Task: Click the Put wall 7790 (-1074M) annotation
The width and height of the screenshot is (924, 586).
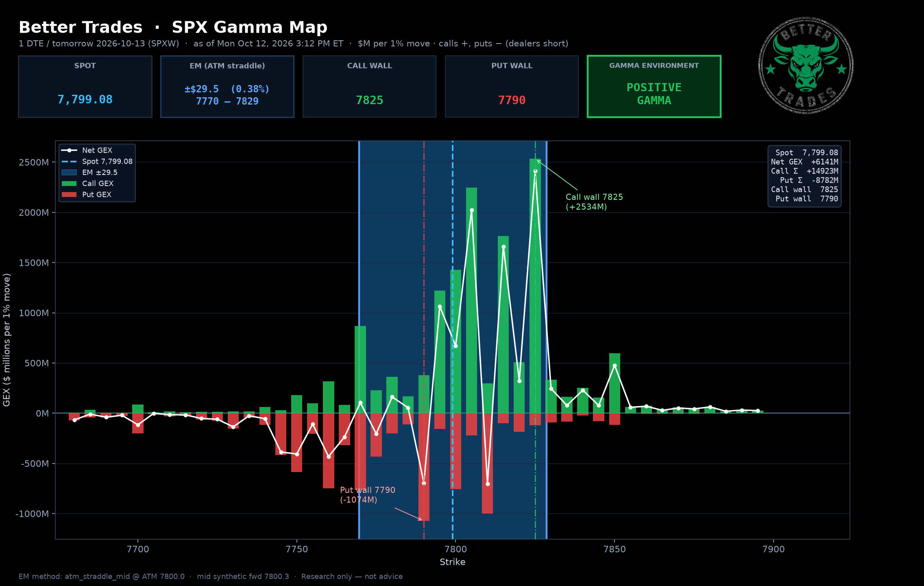Action: (368, 495)
